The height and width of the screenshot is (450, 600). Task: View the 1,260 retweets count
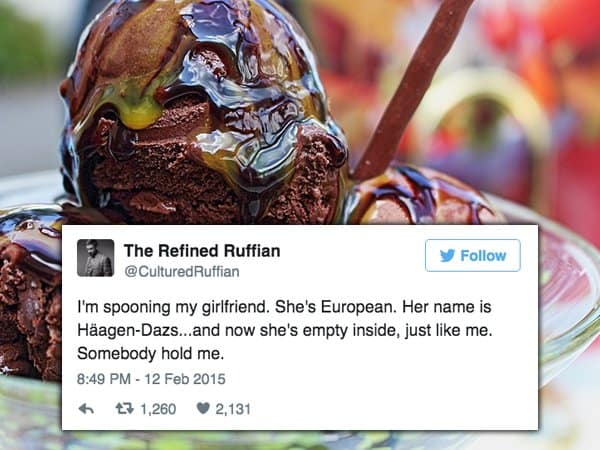tap(158, 409)
